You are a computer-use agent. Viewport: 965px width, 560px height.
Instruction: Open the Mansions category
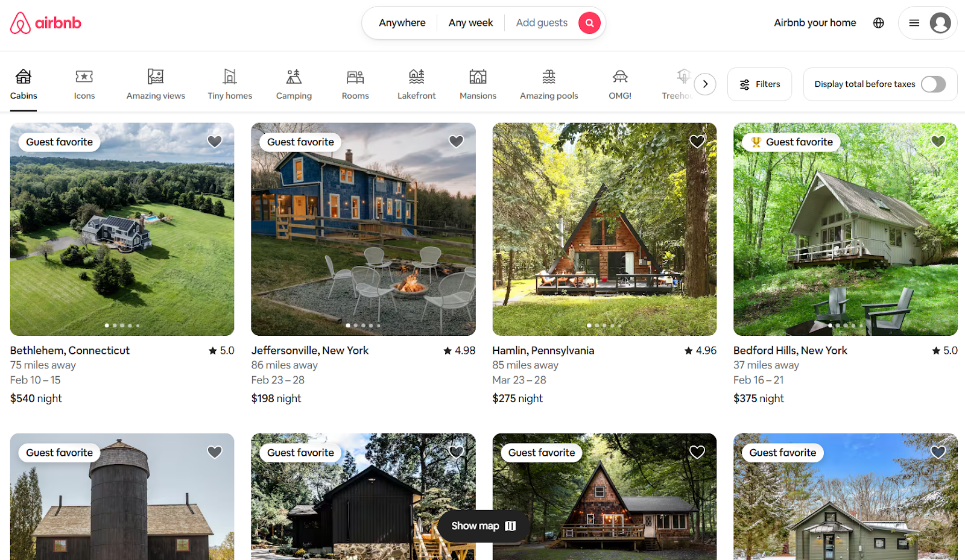point(477,84)
